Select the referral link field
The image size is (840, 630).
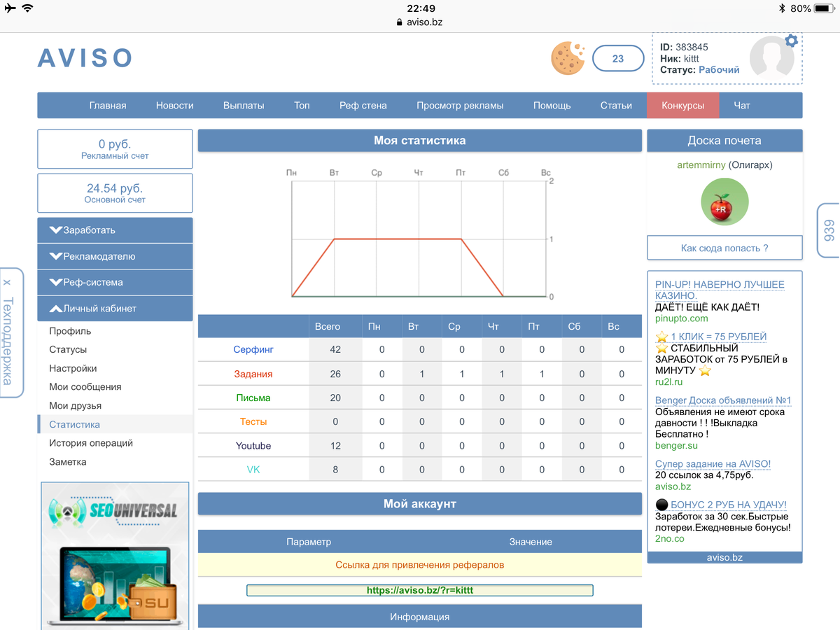point(420,590)
